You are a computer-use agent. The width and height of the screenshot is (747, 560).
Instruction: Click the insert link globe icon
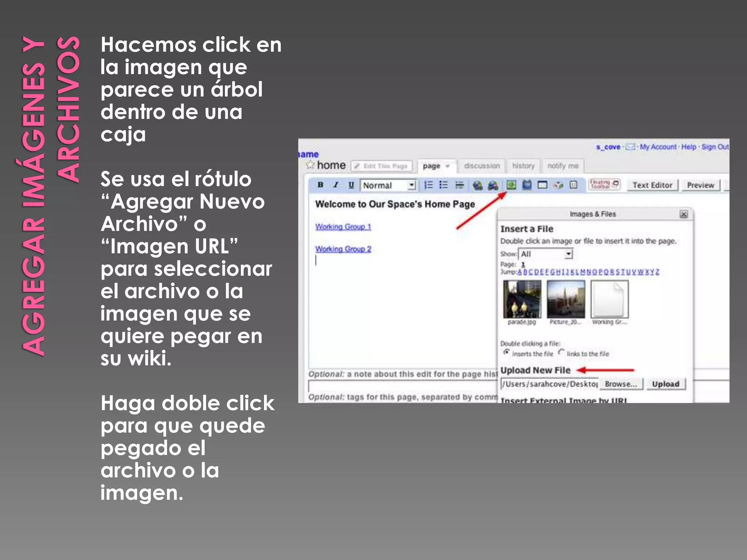(x=477, y=185)
